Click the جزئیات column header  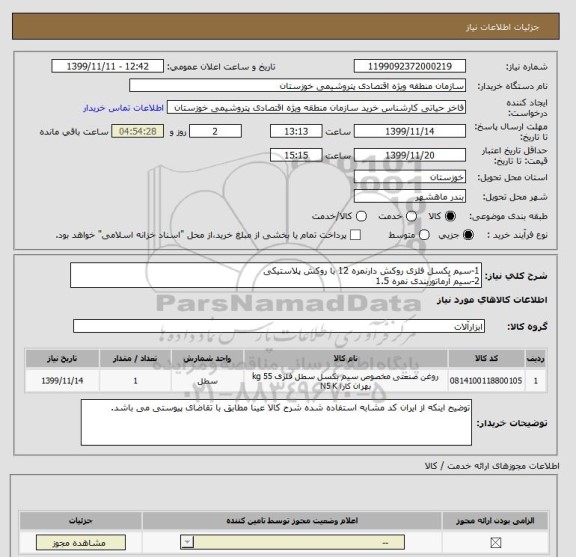tap(80, 521)
